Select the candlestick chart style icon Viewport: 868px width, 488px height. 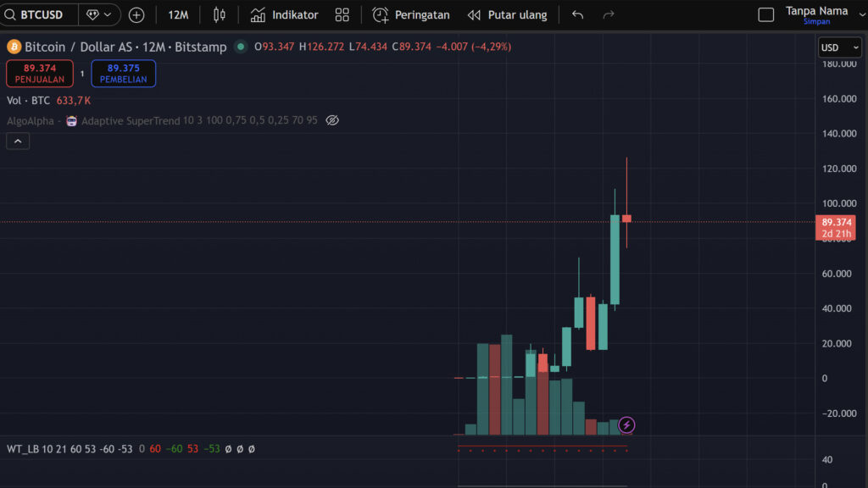click(x=220, y=14)
